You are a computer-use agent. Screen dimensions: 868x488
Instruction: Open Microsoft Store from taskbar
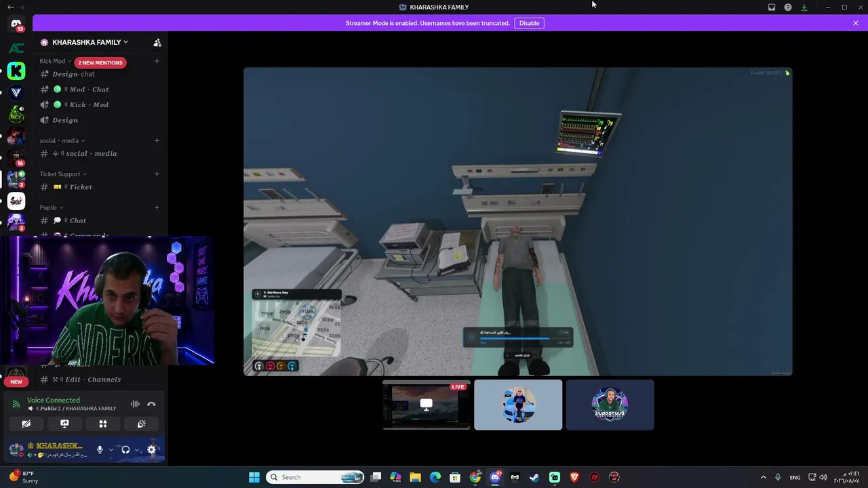[455, 477]
